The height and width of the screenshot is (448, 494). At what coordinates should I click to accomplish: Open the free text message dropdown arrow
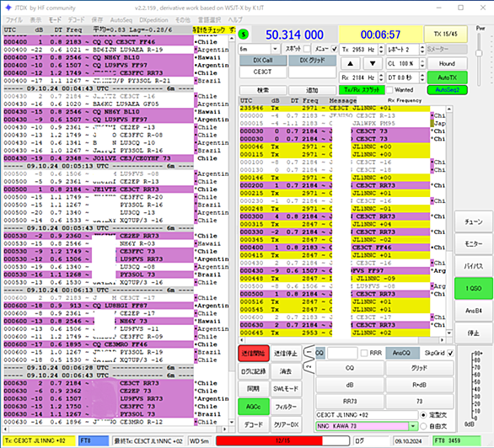point(413,426)
